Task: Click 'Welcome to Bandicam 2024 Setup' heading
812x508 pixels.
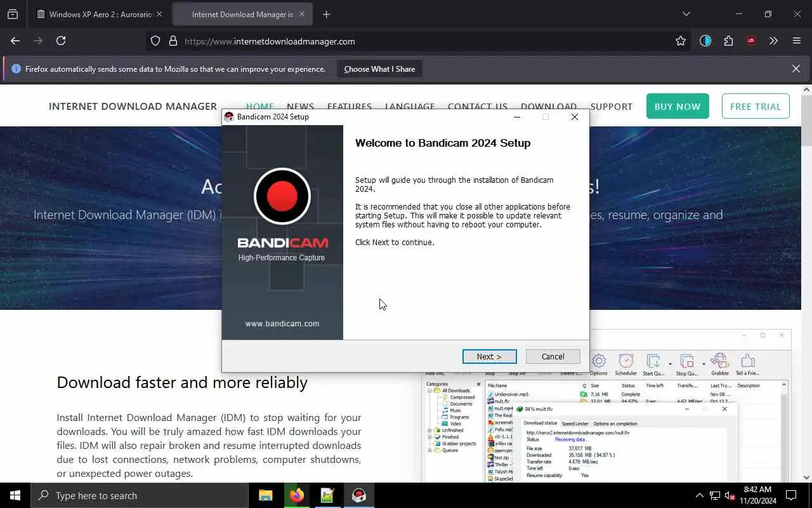Action: coord(443,143)
